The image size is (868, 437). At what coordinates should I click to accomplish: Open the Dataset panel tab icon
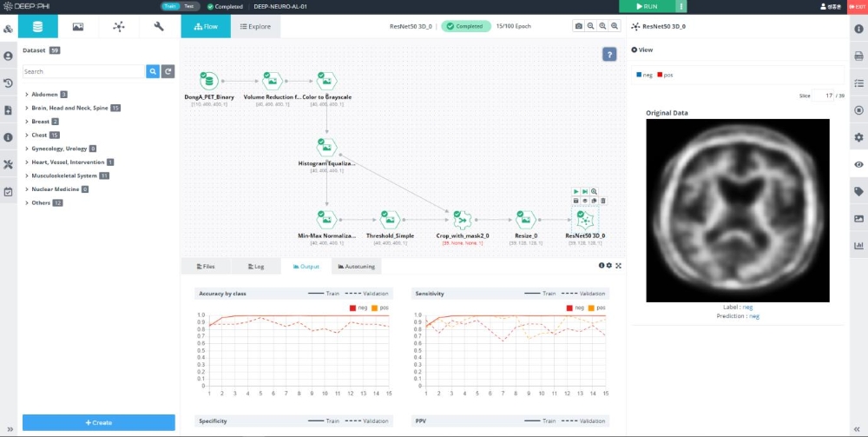click(37, 26)
